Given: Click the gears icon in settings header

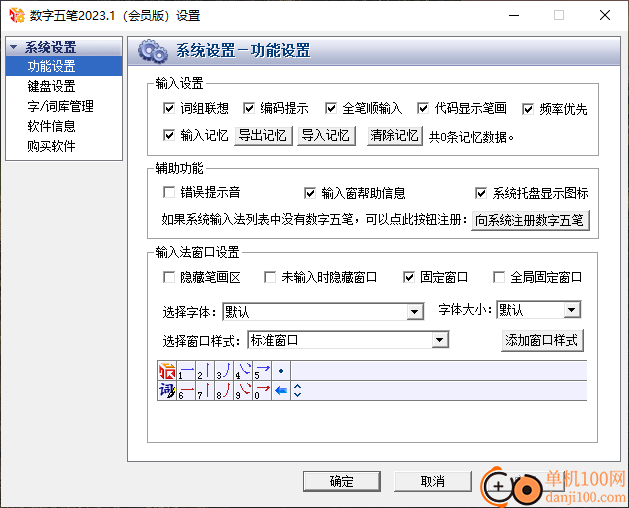Looking at the screenshot, I should pos(153,51).
